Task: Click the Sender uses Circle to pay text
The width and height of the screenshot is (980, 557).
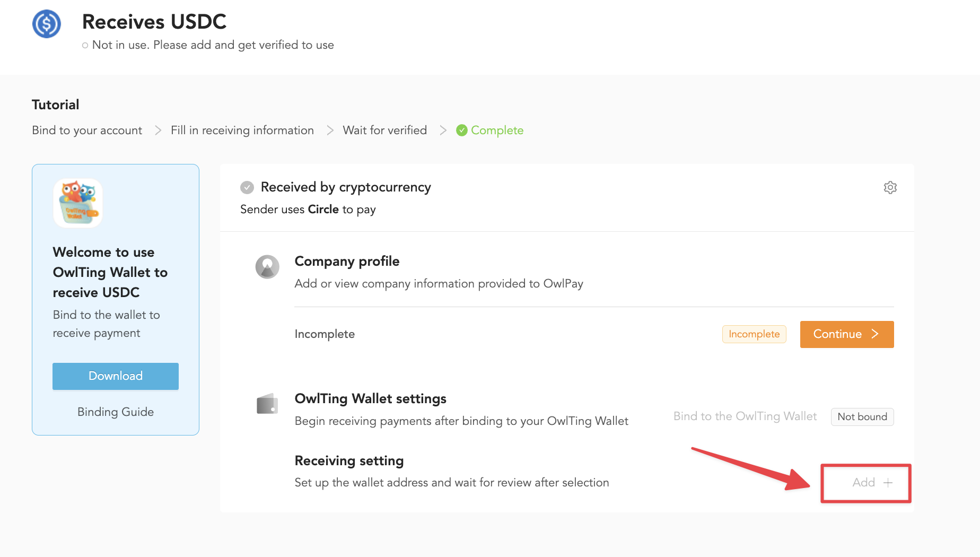Action: tap(308, 210)
